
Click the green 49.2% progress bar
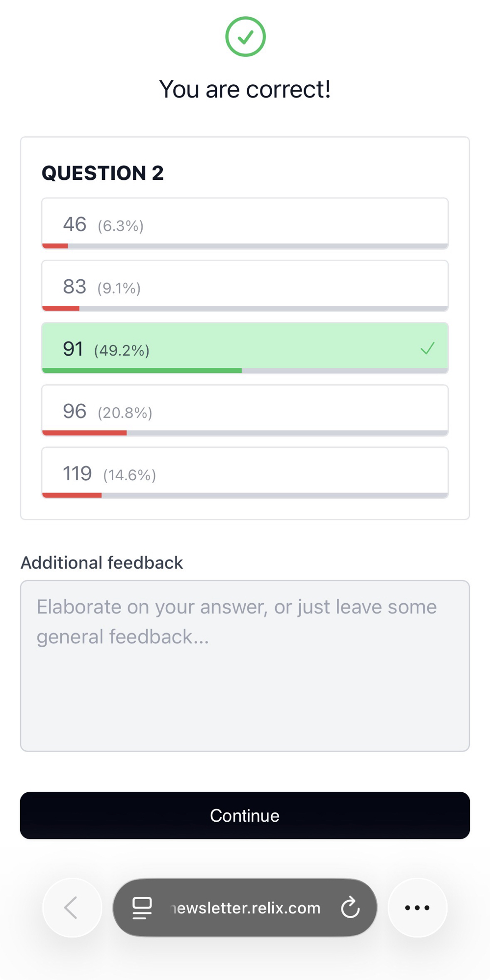coord(142,371)
